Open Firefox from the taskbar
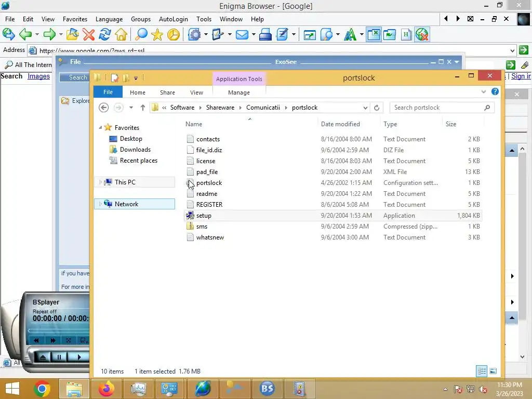Viewport: 532px width, 399px height. point(107,389)
